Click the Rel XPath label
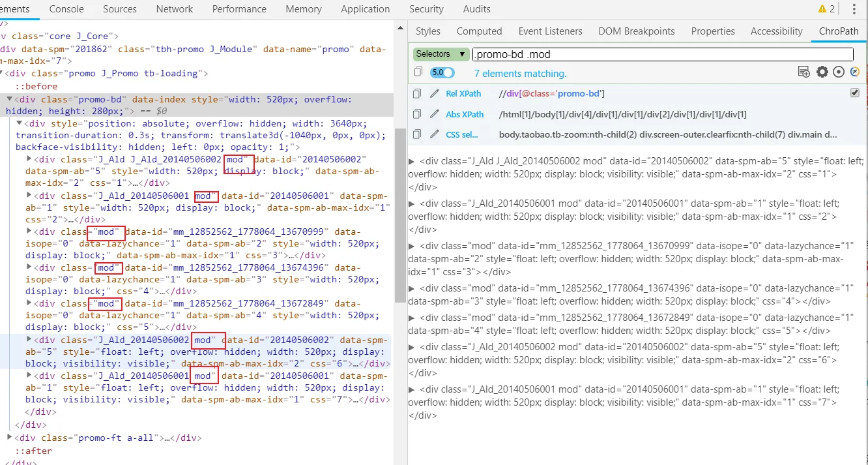The image size is (868, 465). tap(463, 94)
